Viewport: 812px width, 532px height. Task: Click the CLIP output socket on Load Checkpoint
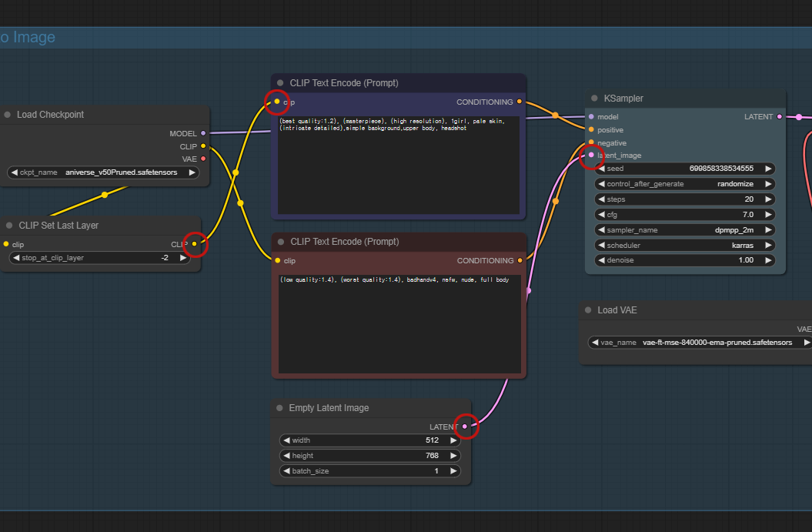(203, 146)
